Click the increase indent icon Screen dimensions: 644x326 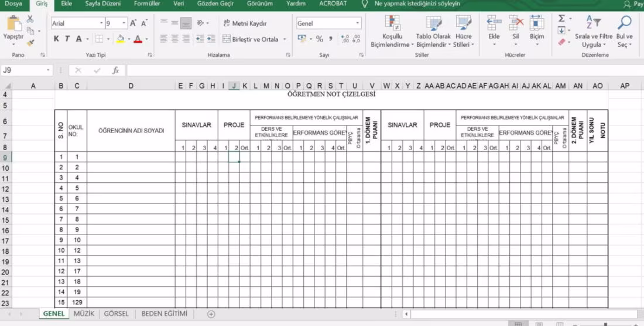coord(211,39)
